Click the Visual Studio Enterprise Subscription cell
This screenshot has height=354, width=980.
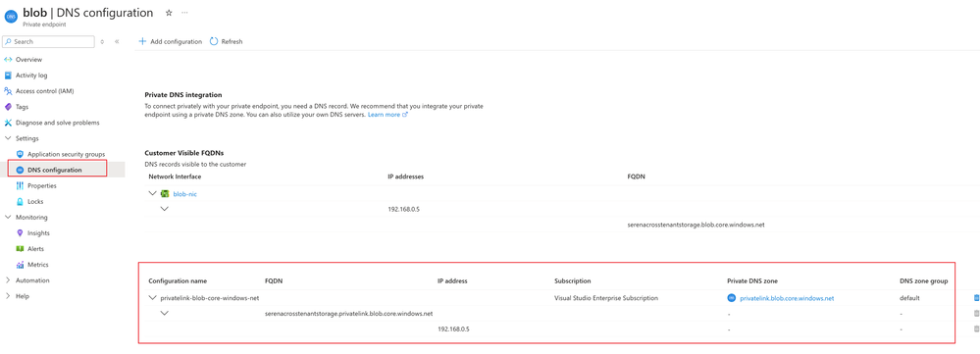pyautogui.click(x=606, y=298)
